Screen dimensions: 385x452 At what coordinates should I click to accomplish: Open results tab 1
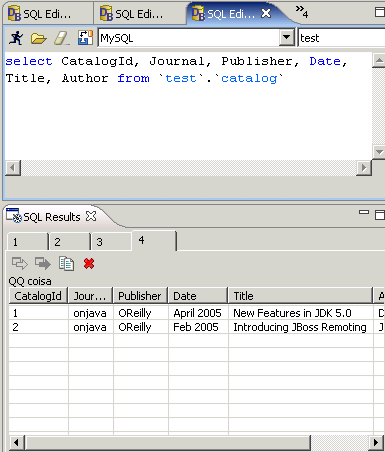pos(28,242)
